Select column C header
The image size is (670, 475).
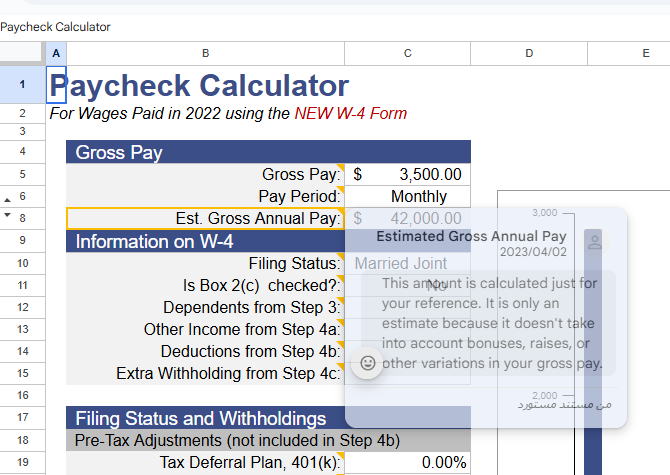[x=408, y=53]
